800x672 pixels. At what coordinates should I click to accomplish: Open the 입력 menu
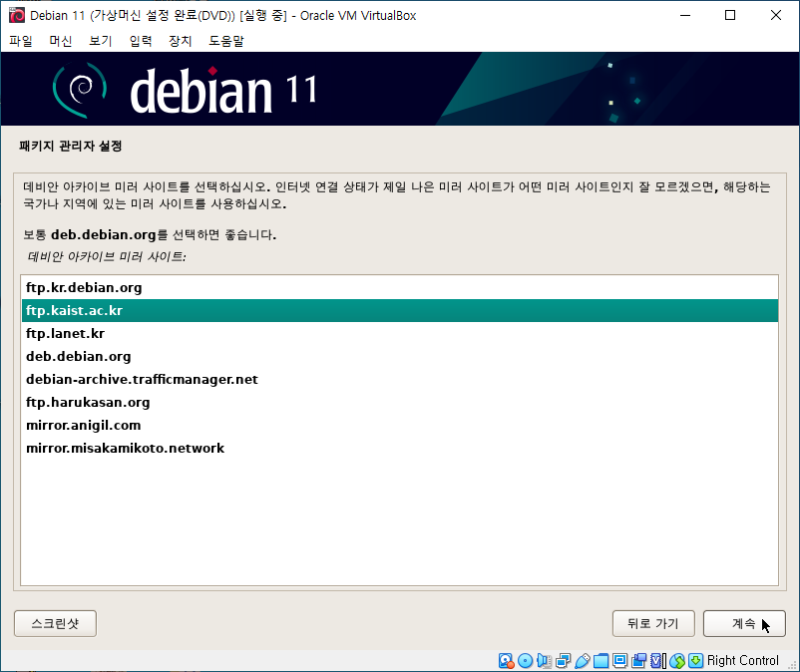(141, 41)
